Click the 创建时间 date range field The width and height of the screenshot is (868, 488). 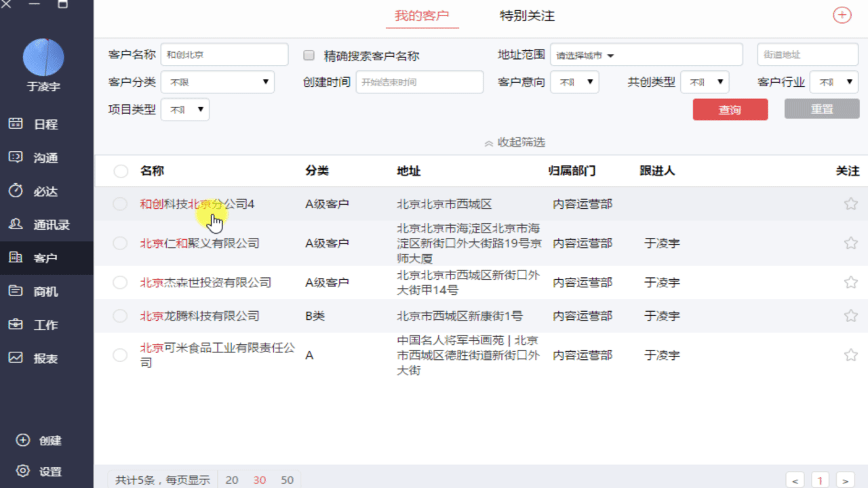click(419, 82)
